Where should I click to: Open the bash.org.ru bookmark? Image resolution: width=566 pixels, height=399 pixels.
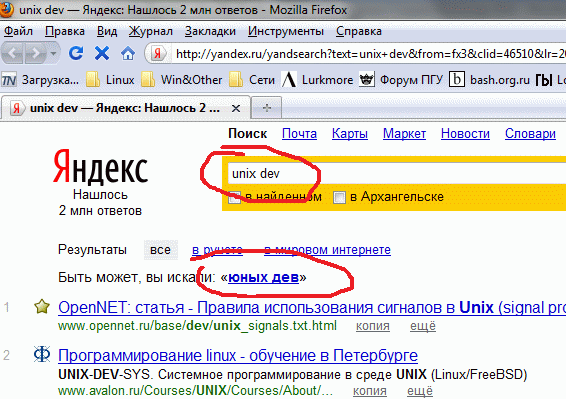tap(489, 80)
